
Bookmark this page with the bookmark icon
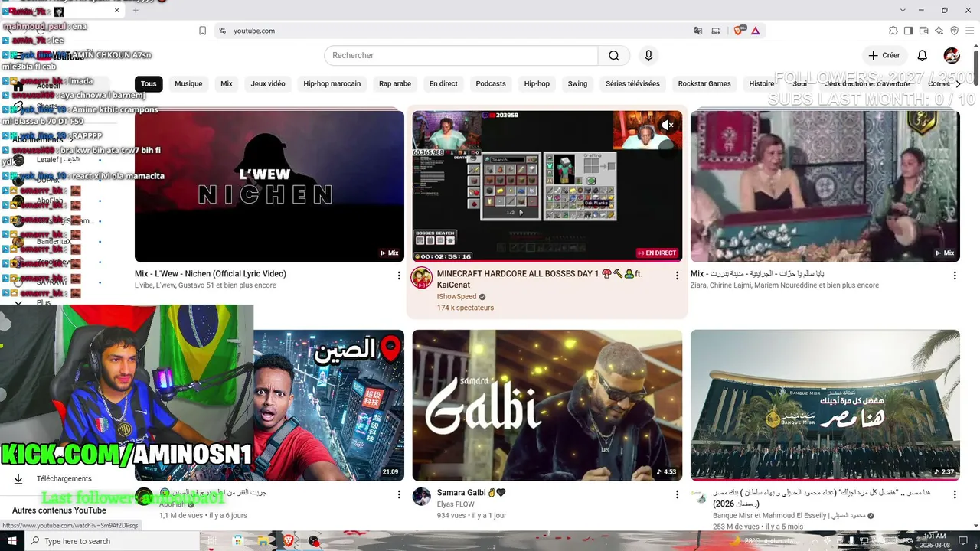(202, 31)
